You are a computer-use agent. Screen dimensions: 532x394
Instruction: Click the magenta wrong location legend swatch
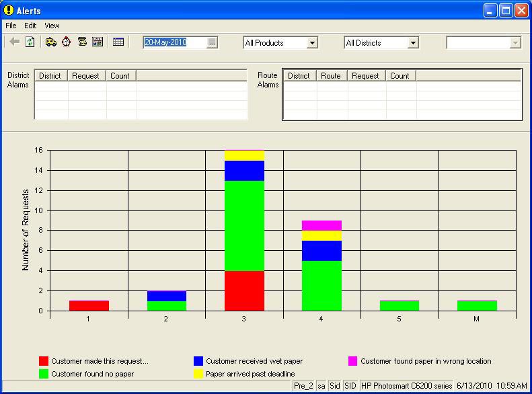[353, 361]
